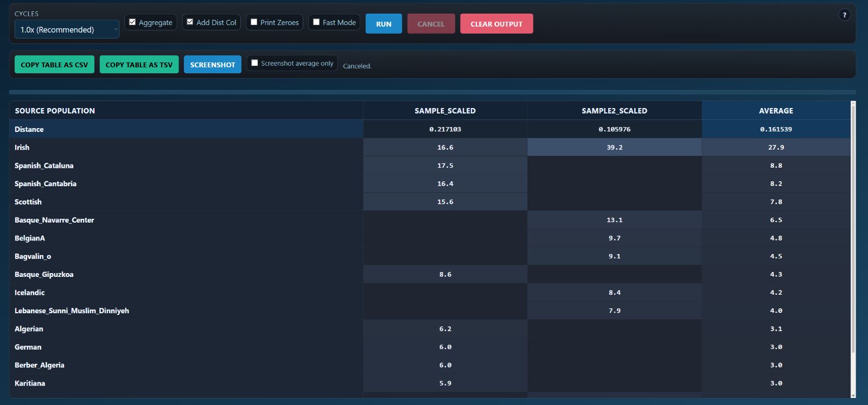Copy table as TSV
This screenshot has height=405, width=868.
point(139,65)
